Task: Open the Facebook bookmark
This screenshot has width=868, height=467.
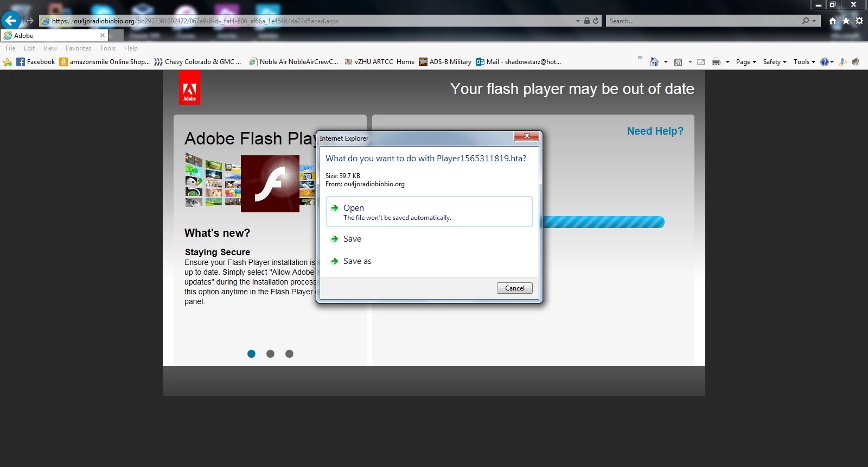Action: tap(36, 62)
